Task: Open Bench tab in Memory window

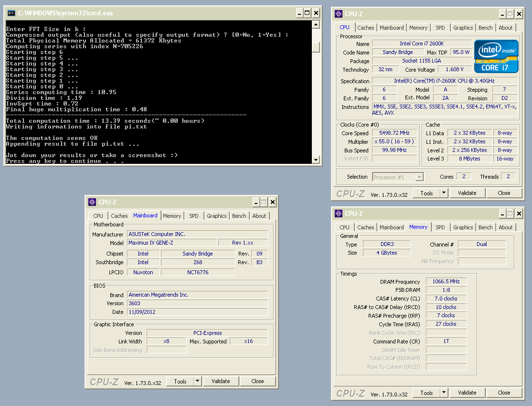Action: click(485, 227)
